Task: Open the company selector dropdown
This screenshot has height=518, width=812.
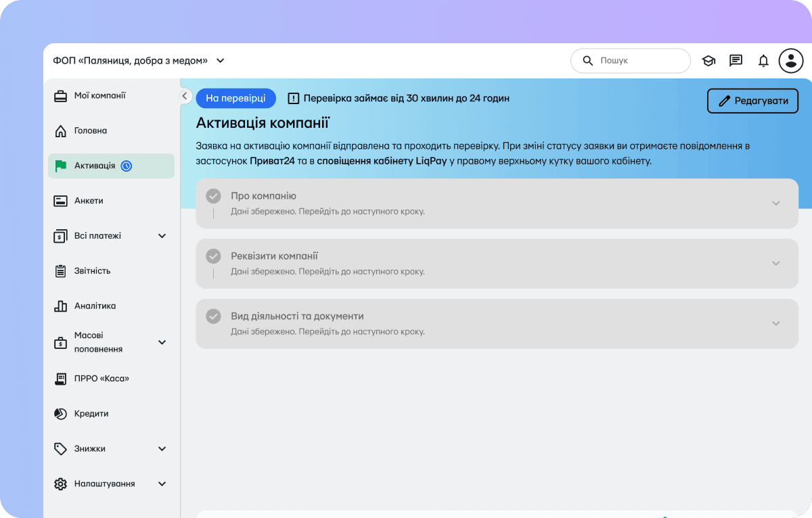Action: tap(139, 61)
